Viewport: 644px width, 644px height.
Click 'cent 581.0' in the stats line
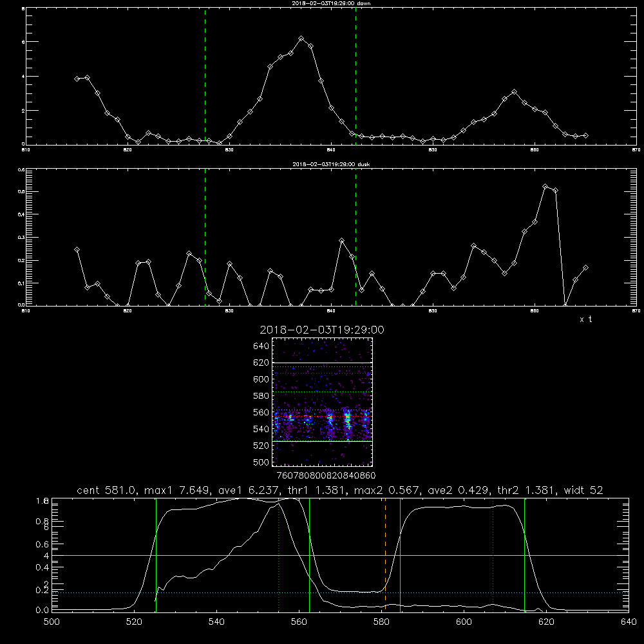[108, 490]
